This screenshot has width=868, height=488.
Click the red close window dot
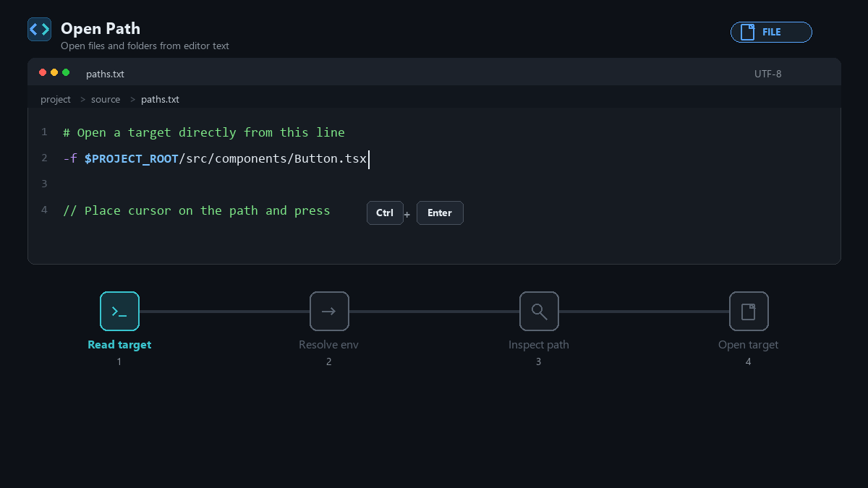click(43, 72)
